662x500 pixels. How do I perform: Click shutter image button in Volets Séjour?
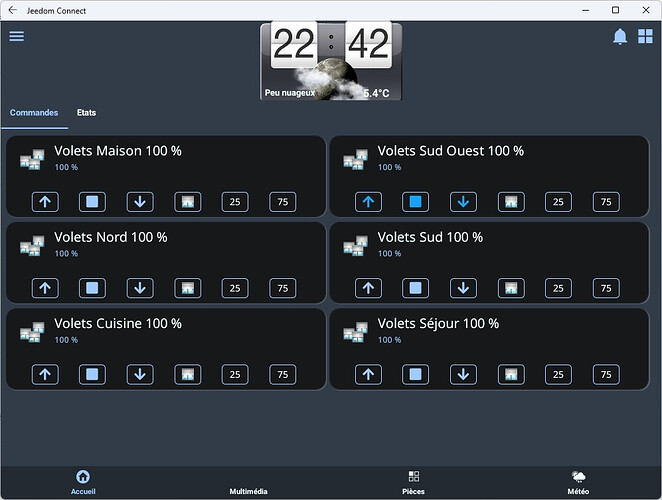tap(511, 374)
